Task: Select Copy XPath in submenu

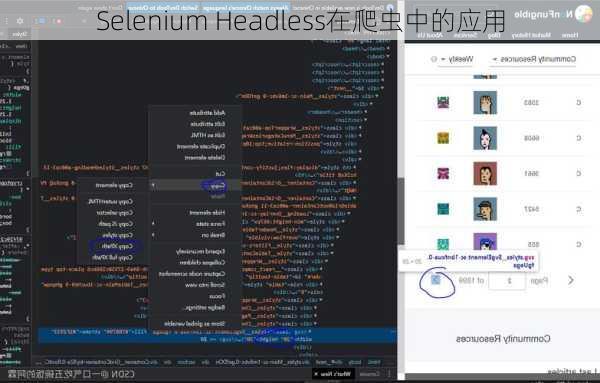Action: tap(112, 246)
